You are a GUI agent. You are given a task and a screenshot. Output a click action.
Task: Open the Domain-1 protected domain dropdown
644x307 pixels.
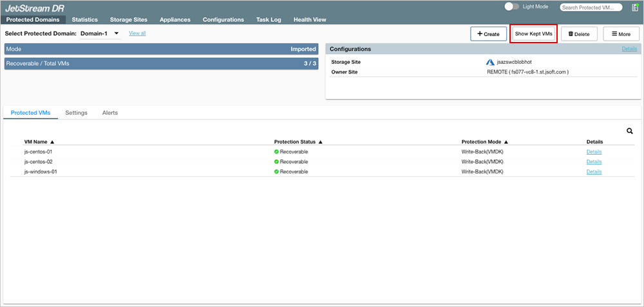(x=100, y=33)
